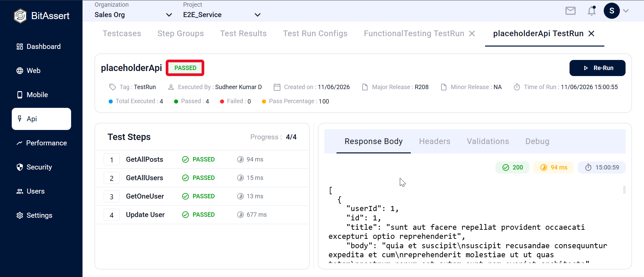Click the BitAssert logo icon
644x277 pixels.
click(20, 16)
